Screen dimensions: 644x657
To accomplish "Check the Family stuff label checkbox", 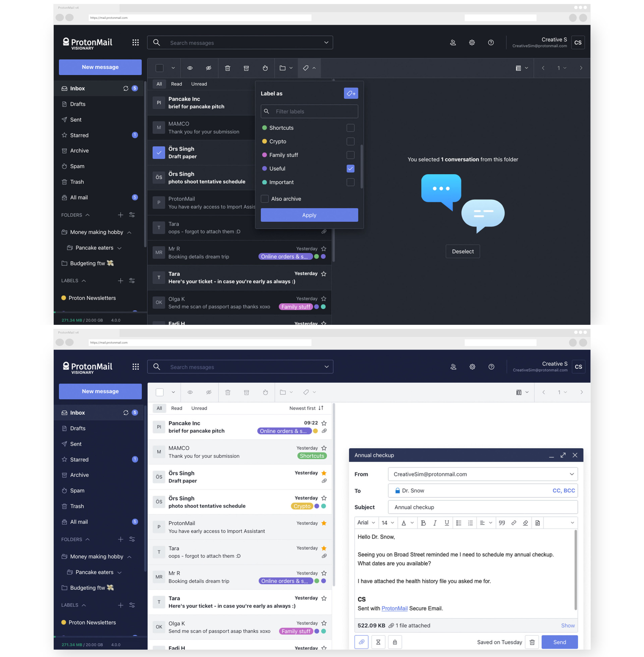I will (351, 155).
